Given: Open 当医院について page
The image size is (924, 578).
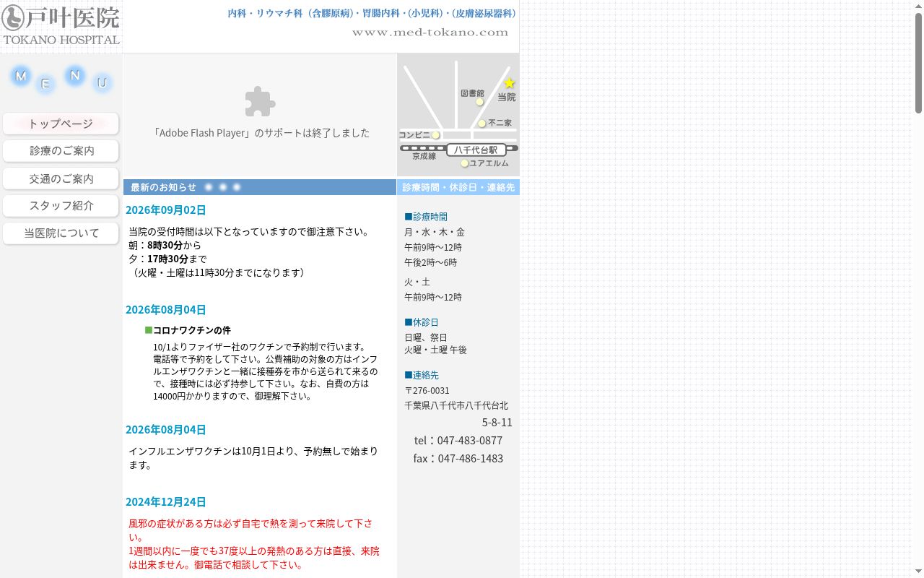Looking at the screenshot, I should coord(61,233).
